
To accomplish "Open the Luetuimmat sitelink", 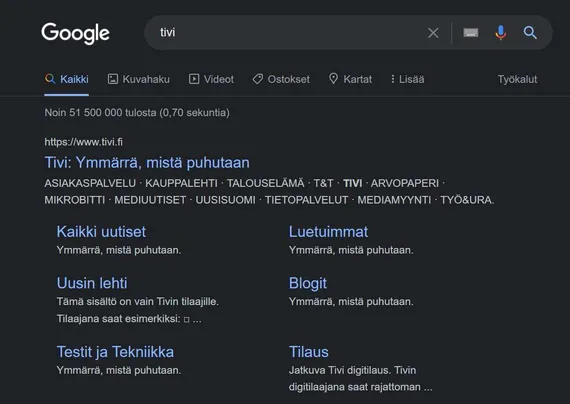I will pyautogui.click(x=328, y=232).
